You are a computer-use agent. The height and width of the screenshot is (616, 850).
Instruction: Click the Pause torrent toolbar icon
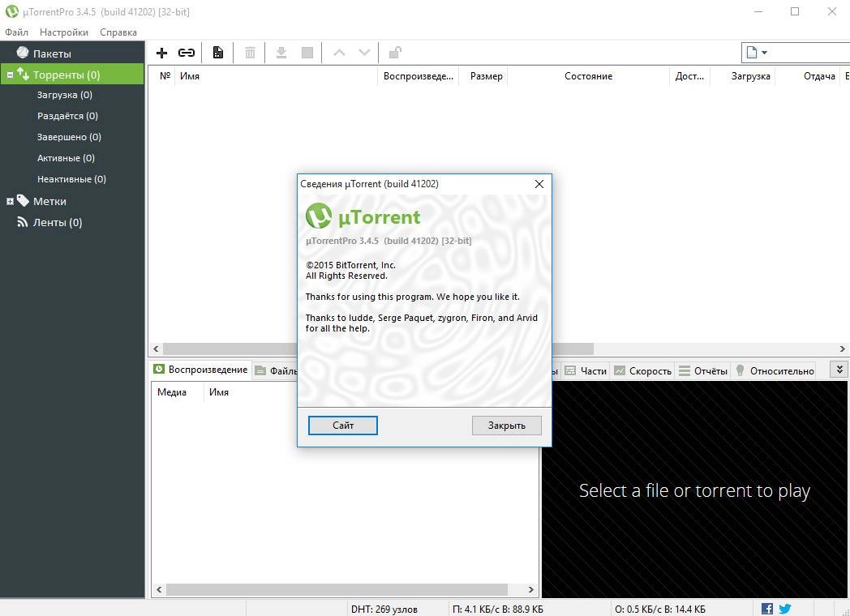point(307,52)
